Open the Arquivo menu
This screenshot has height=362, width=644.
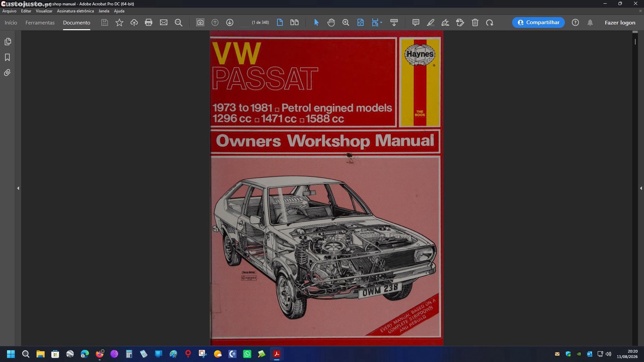pos(9,11)
